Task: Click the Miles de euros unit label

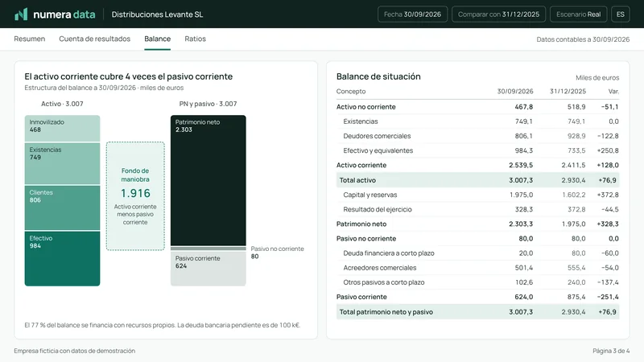Action: [597, 77]
